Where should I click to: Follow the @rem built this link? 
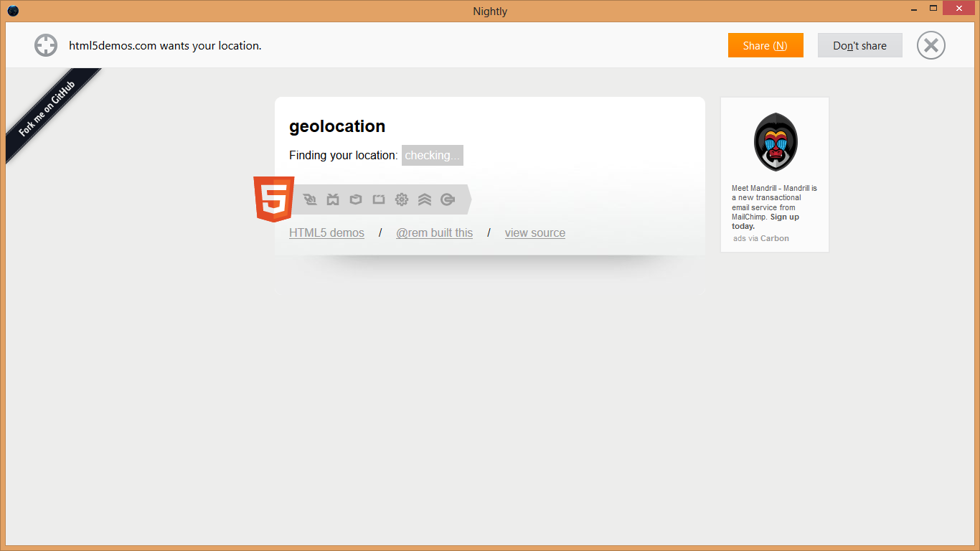click(x=434, y=232)
